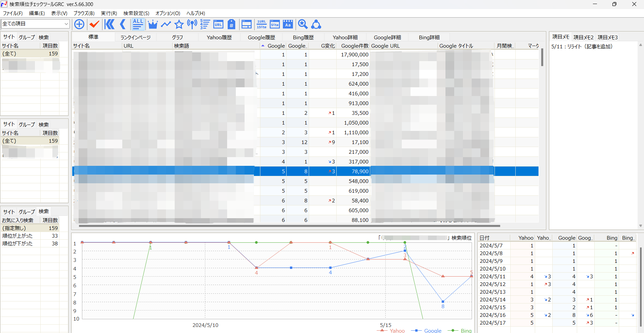The height and width of the screenshot is (333, 644).
Task: Sort by the Google URL column header
Action: (404, 46)
